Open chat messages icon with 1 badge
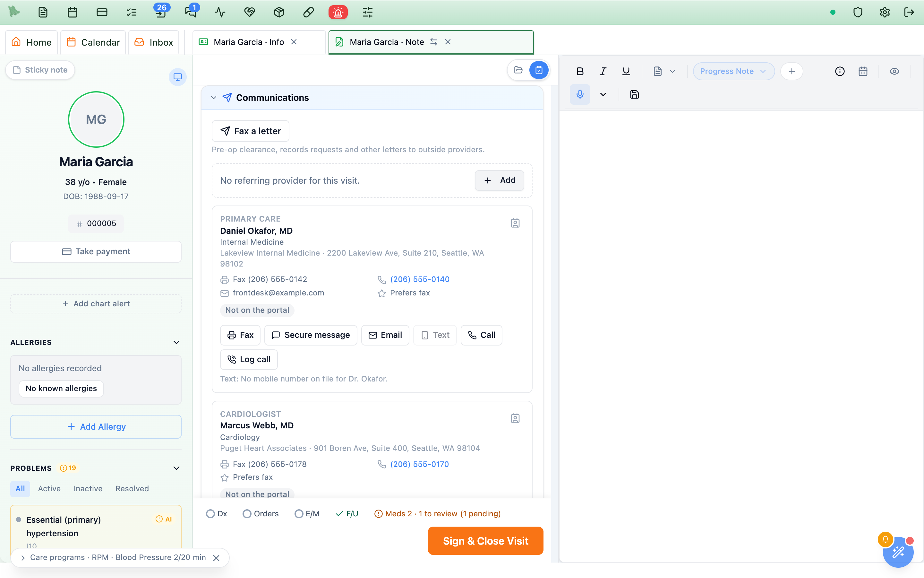The image size is (924, 578). 191,12
